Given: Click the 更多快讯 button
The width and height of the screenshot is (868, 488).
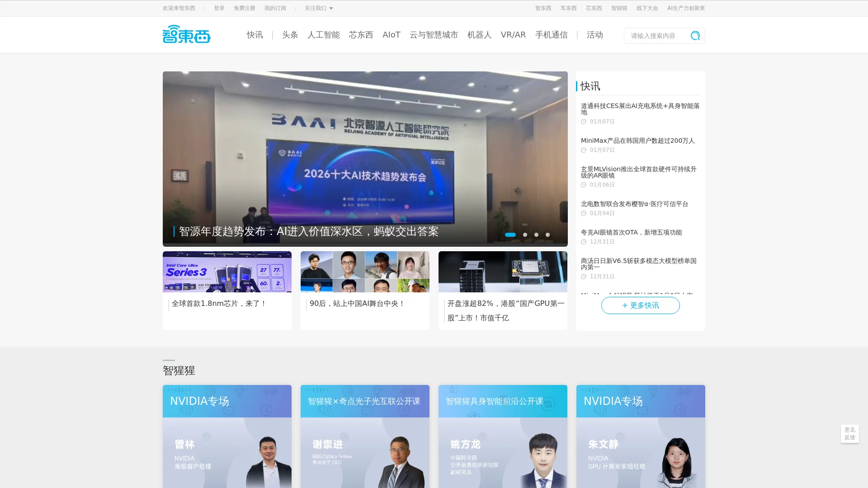Looking at the screenshot, I should tap(640, 305).
